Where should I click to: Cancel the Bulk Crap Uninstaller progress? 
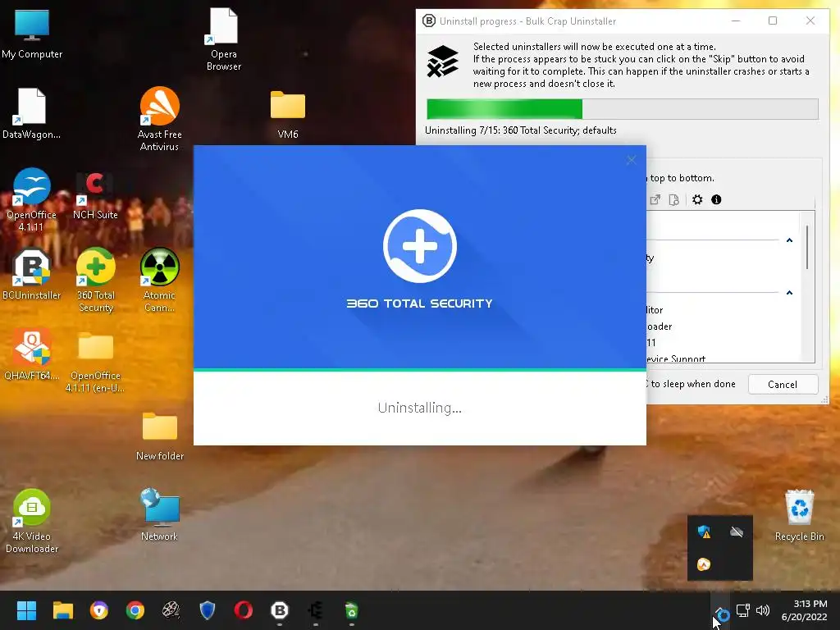tap(783, 384)
